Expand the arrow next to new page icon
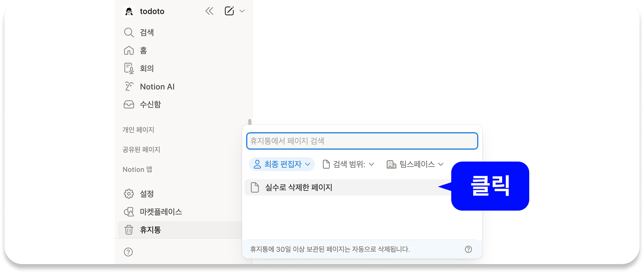The width and height of the screenshot is (644, 273). 242,11
